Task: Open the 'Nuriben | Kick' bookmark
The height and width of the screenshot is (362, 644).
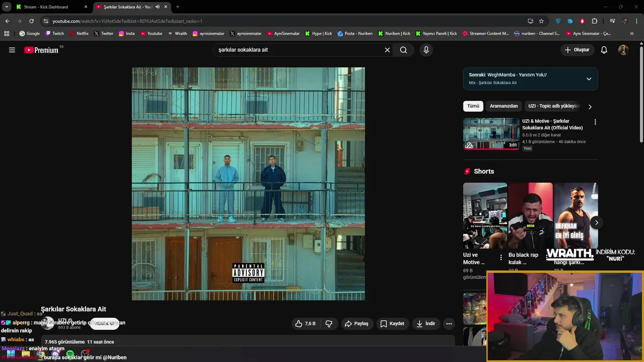Action: point(394,34)
